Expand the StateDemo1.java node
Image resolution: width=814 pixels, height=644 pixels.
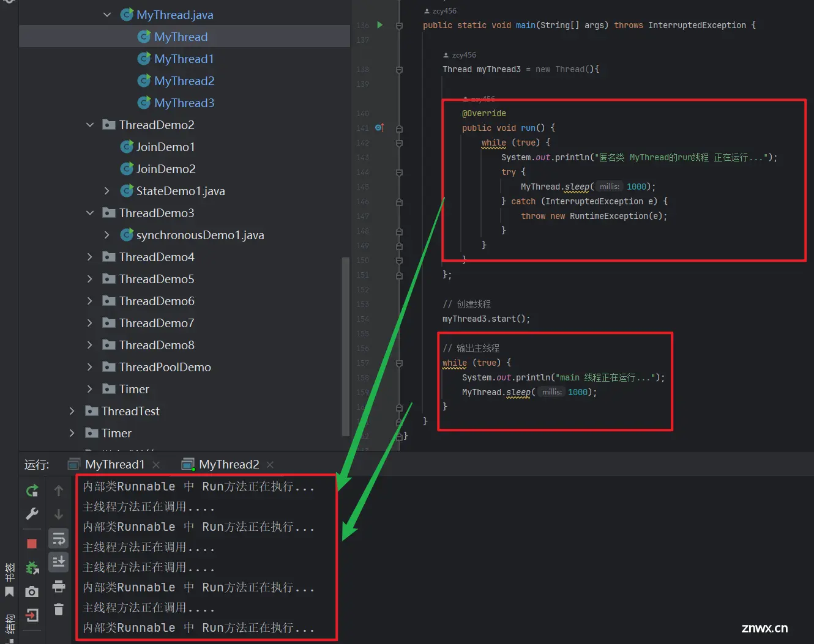(x=107, y=191)
